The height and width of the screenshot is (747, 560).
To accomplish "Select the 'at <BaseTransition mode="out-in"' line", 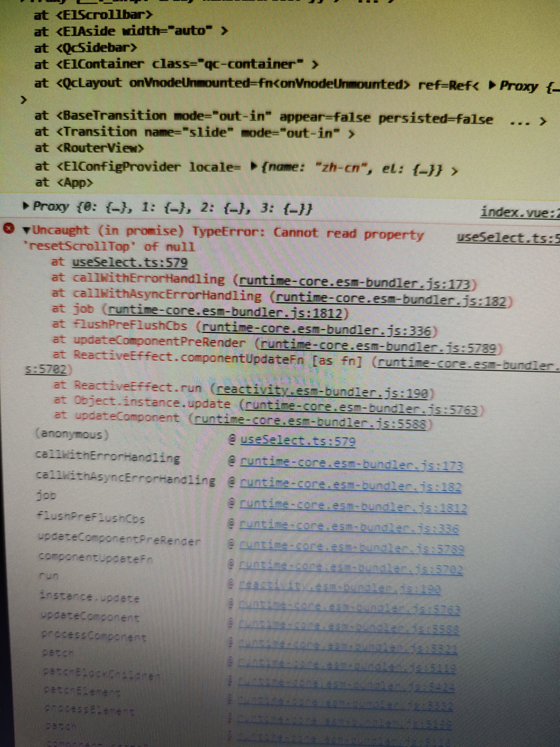I will coord(290,118).
